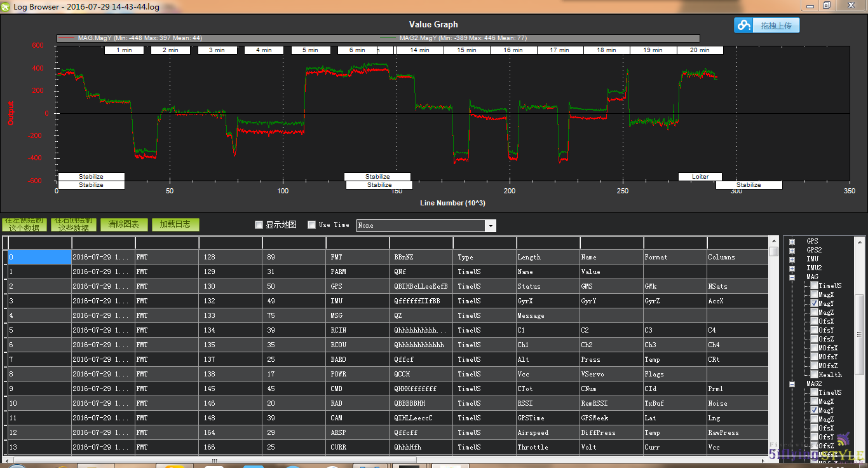The height and width of the screenshot is (468, 868).
Task: Select the VServo cell in table
Action: [x=611, y=374]
